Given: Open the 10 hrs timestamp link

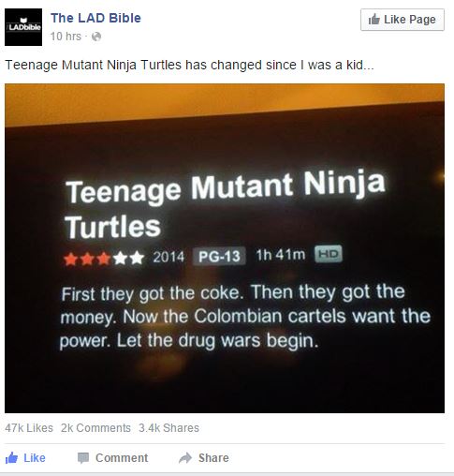Looking at the screenshot, I should click(66, 37).
